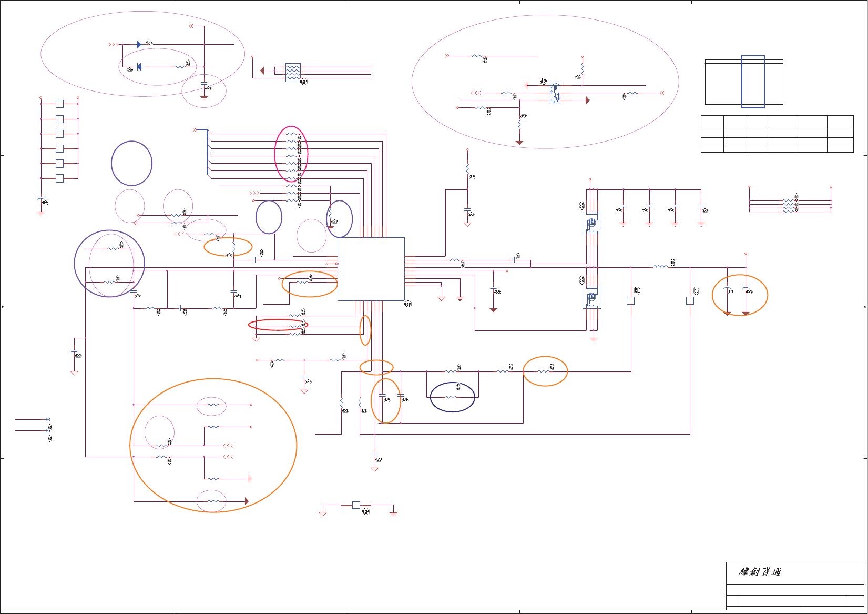Click the concentric-circle connector at far left

coord(48,420)
